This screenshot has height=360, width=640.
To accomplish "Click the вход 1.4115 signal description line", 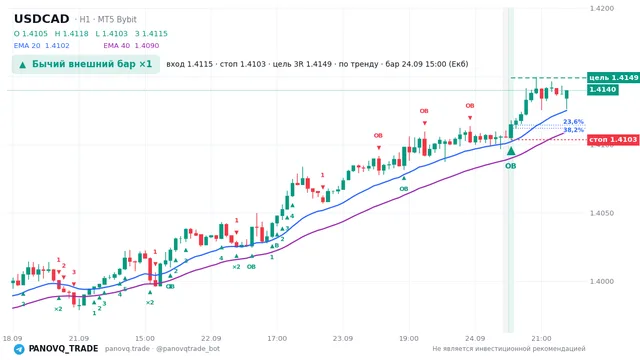I will coord(317,64).
